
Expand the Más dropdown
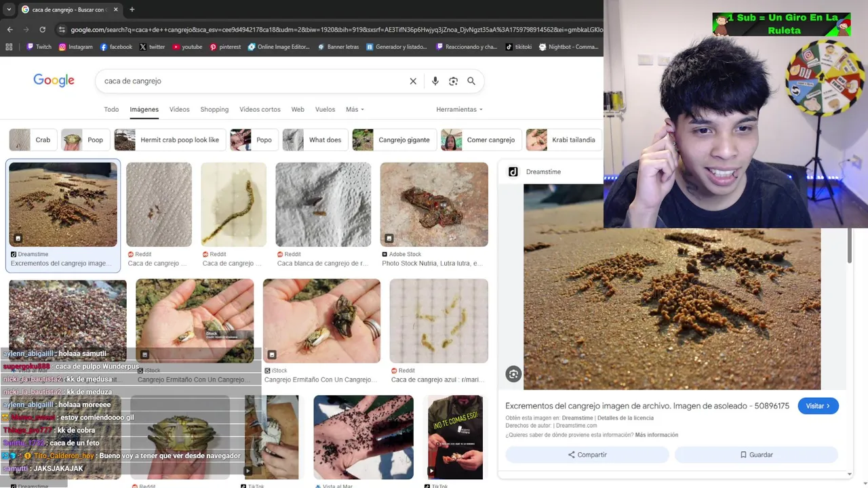coord(355,109)
